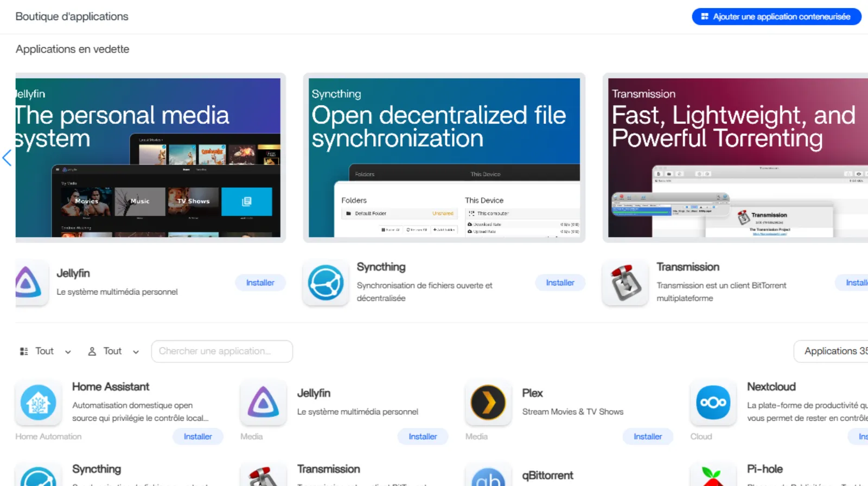Viewport: 868px width, 486px height.
Task: Click 'Ajouter une application conteneurisée' button
Action: click(776, 17)
